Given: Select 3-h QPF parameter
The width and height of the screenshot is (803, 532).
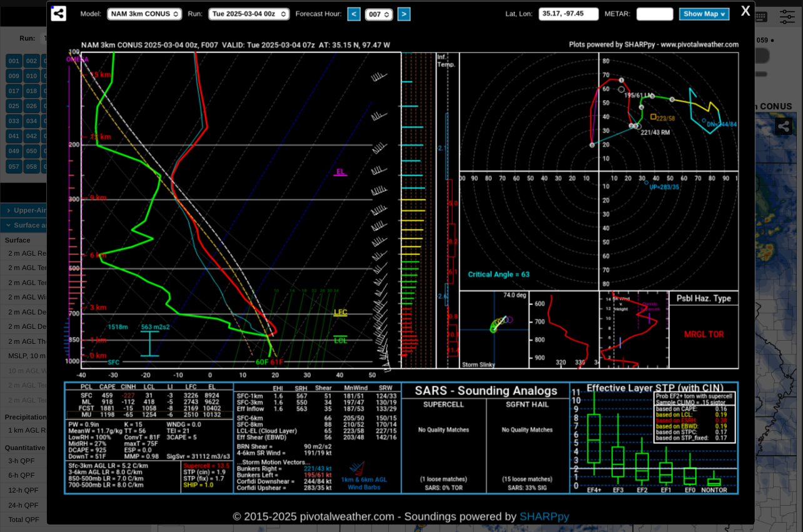Looking at the screenshot, I should click(x=22, y=461).
